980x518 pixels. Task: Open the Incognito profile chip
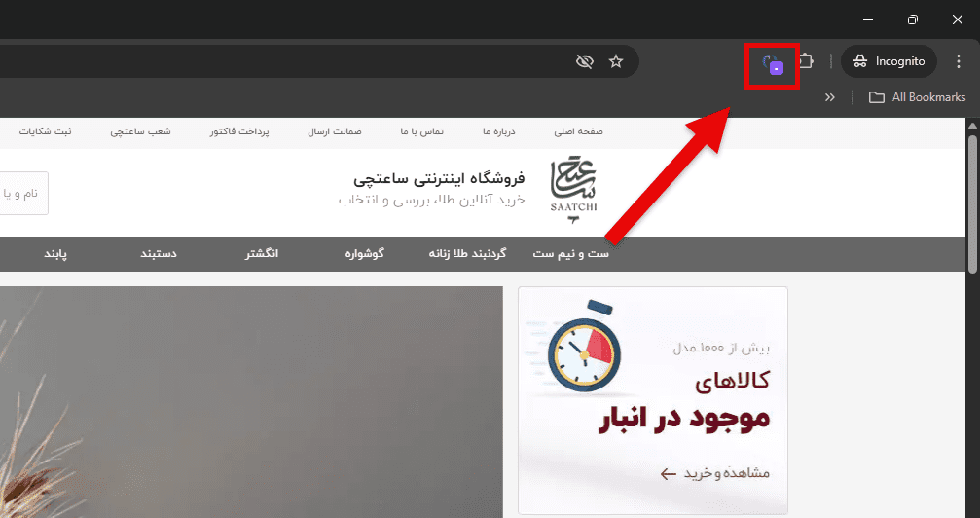(889, 61)
